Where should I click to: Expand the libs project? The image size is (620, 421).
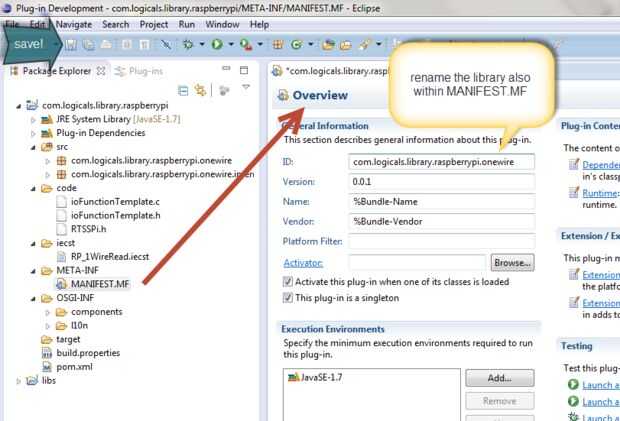point(19,381)
